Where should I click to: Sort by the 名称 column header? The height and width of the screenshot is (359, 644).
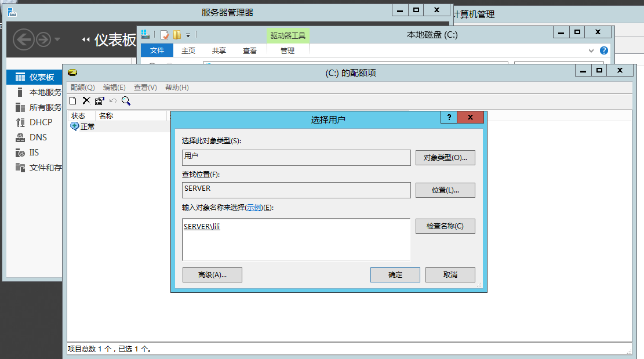tap(130, 116)
